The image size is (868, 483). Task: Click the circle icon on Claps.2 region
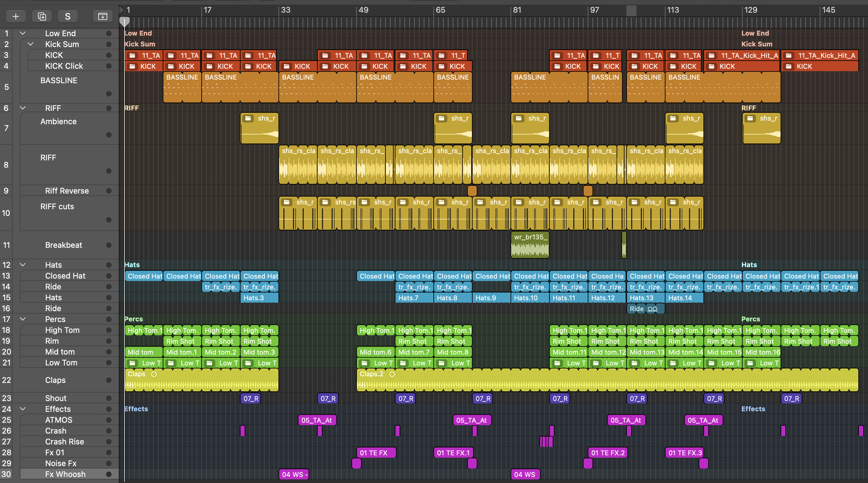392,374
